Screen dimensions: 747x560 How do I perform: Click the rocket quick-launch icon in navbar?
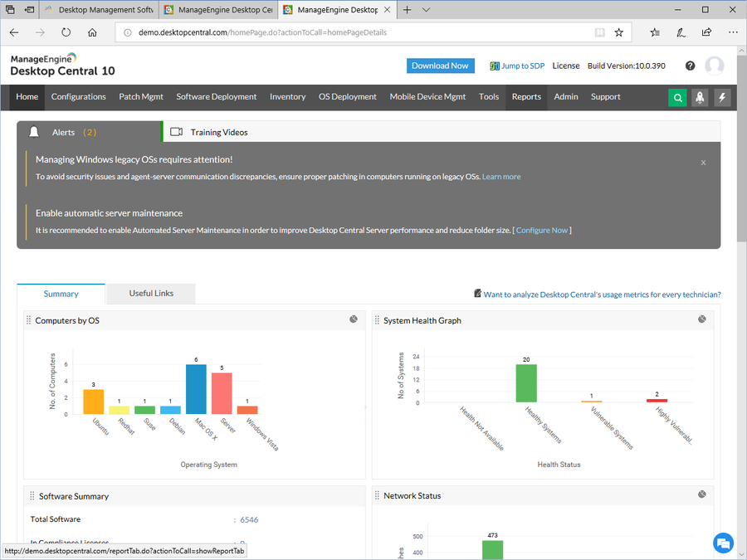[699, 97]
